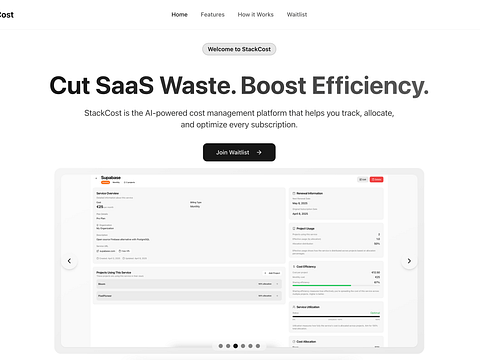The width and height of the screenshot is (480, 360).
Task: Click Join Waitlist button
Action: [239, 152]
